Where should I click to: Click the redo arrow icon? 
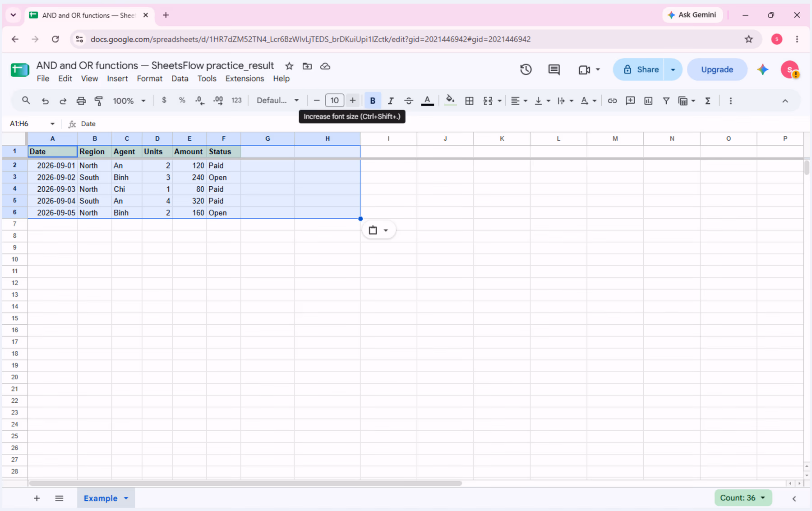[63, 101]
